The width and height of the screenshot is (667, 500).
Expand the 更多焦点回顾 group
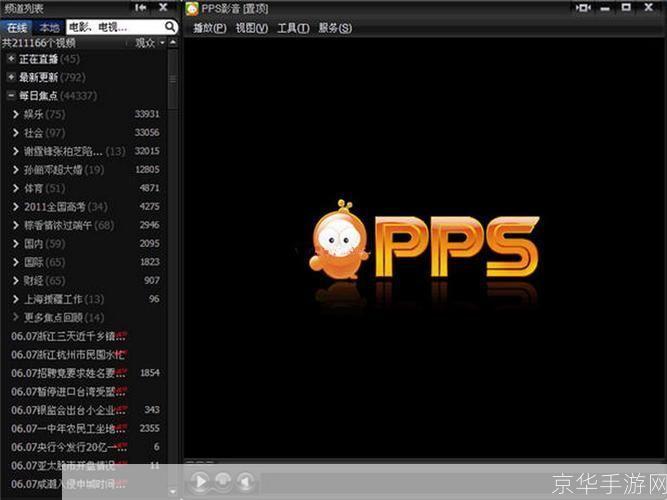16,317
